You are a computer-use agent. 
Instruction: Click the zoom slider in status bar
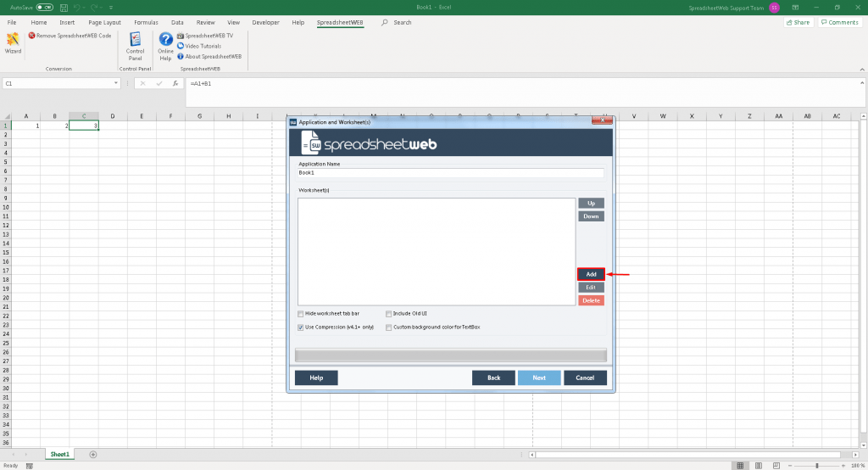(817, 466)
